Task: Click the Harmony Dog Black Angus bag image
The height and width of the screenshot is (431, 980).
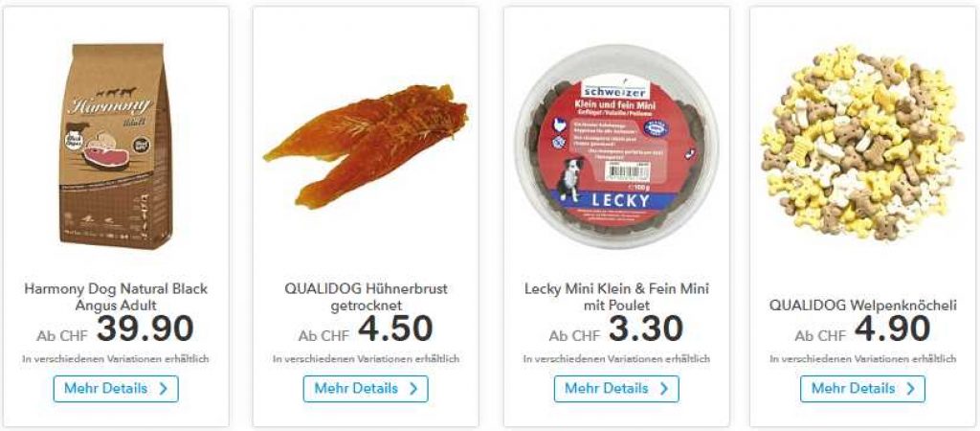Action: [x=116, y=146]
